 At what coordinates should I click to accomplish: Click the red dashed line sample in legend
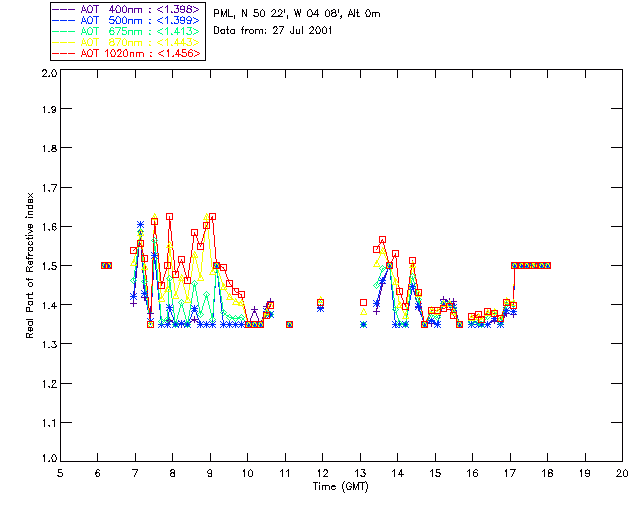click(x=64, y=53)
